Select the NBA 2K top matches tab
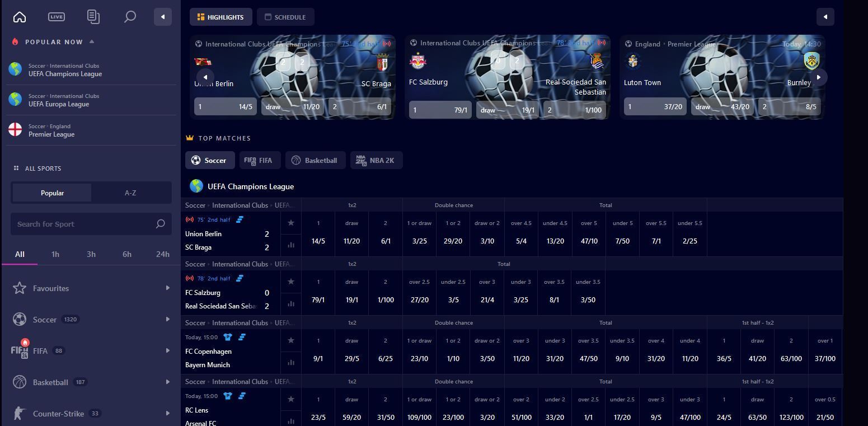The image size is (868, 426). [376, 160]
